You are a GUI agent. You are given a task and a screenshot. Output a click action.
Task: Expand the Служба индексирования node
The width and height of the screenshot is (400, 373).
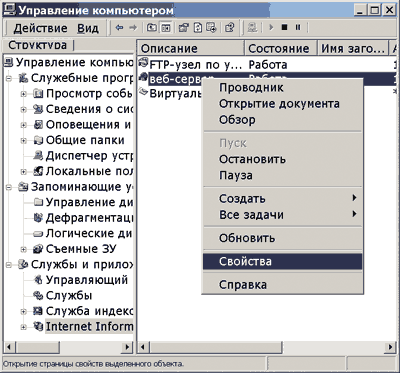pos(24,312)
